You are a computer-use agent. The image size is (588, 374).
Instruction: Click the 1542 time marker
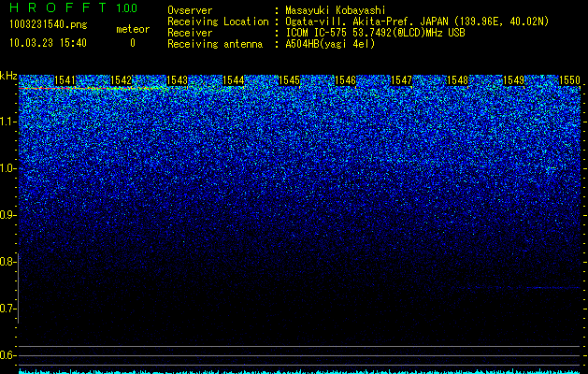pyautogui.click(x=122, y=80)
